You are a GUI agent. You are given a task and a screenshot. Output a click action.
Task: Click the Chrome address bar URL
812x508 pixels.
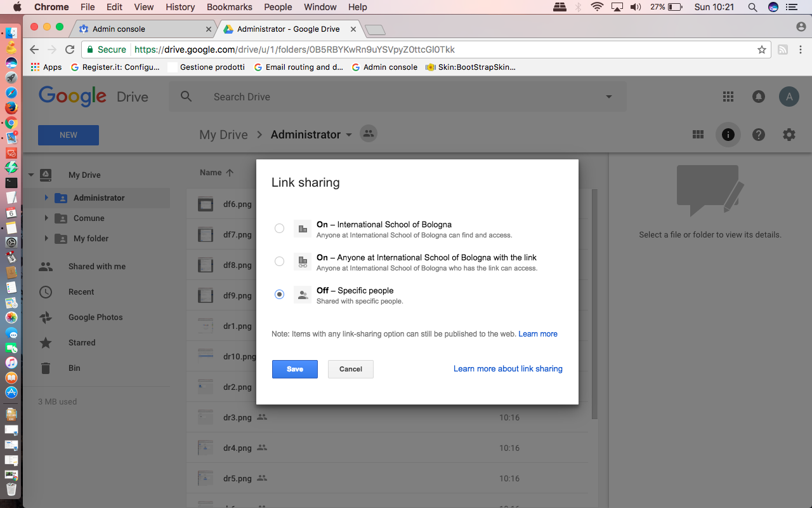pyautogui.click(x=295, y=50)
